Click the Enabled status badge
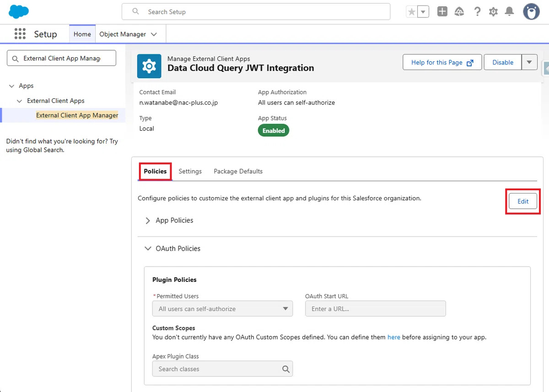This screenshot has height=392, width=549. coord(274,131)
